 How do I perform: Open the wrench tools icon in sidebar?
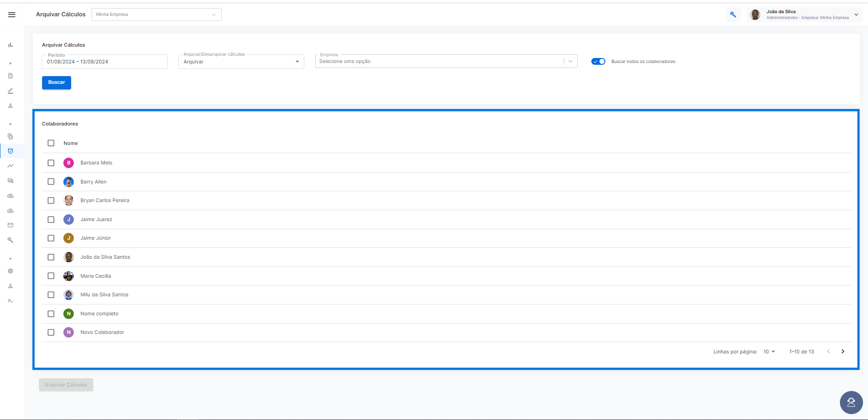(10, 240)
